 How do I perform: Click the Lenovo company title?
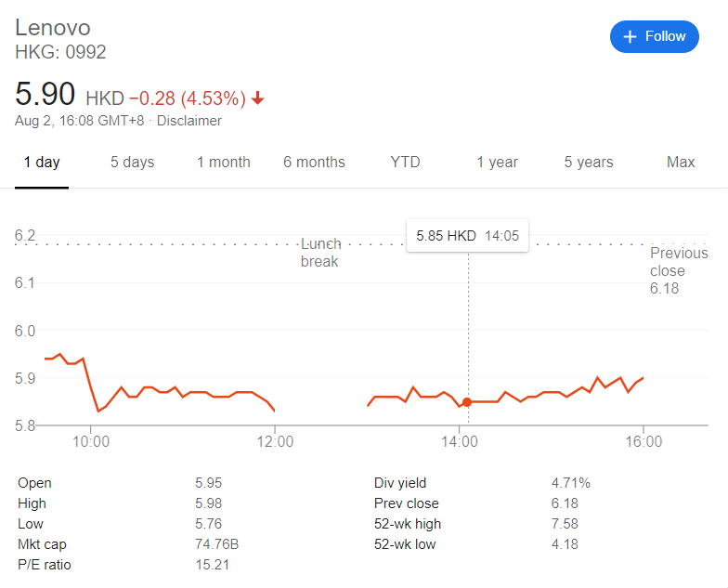(53, 27)
